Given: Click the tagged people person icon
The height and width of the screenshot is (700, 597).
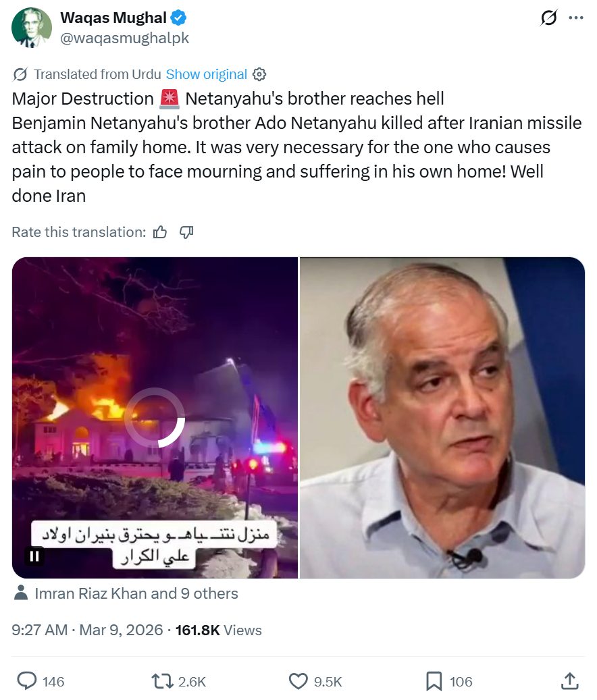Looking at the screenshot, I should [x=20, y=593].
